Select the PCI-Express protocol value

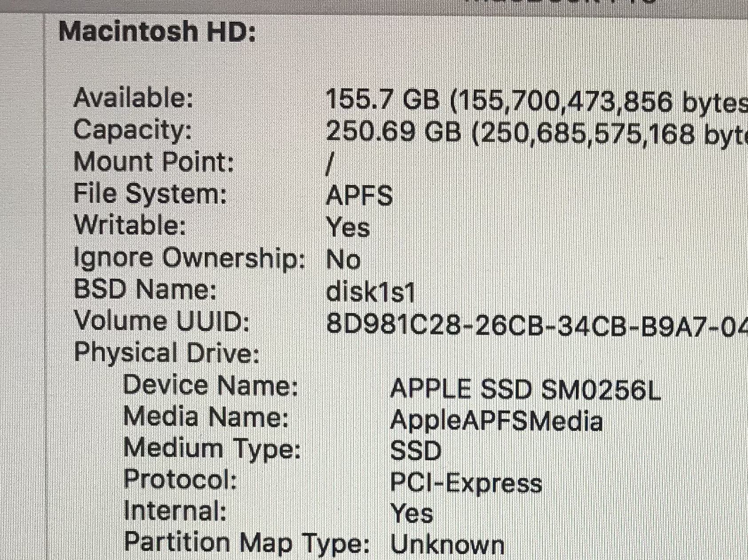(x=466, y=483)
